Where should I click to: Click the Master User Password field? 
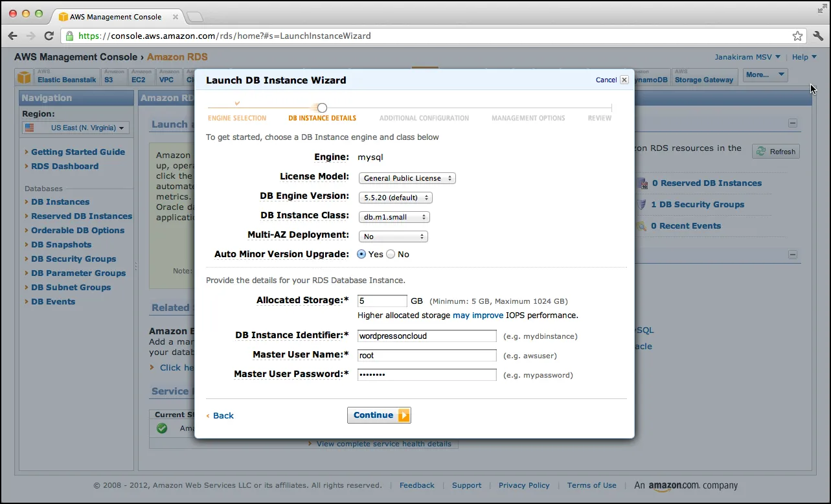point(427,374)
